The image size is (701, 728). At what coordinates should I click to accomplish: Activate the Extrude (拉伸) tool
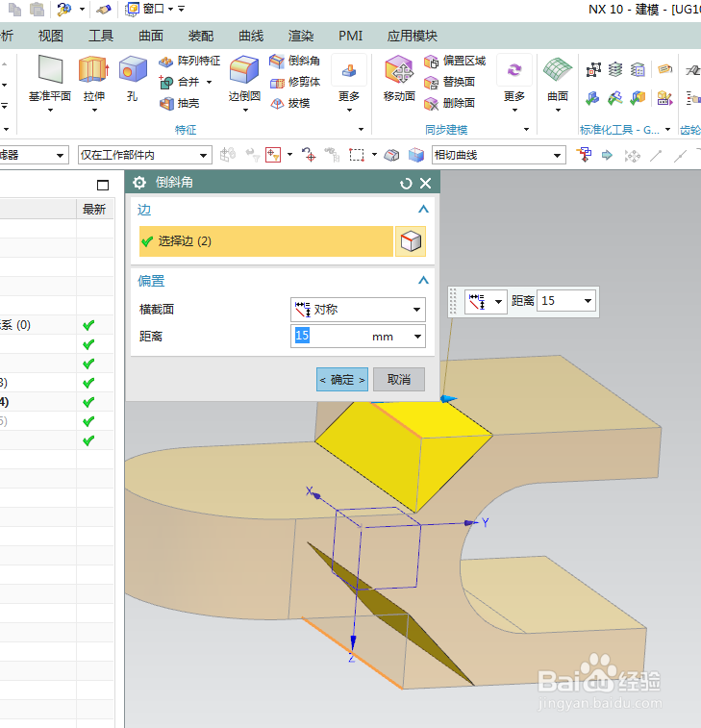[x=93, y=79]
